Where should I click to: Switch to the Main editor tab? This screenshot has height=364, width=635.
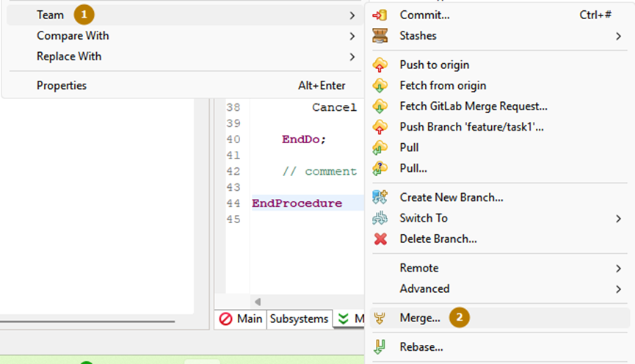tap(240, 318)
